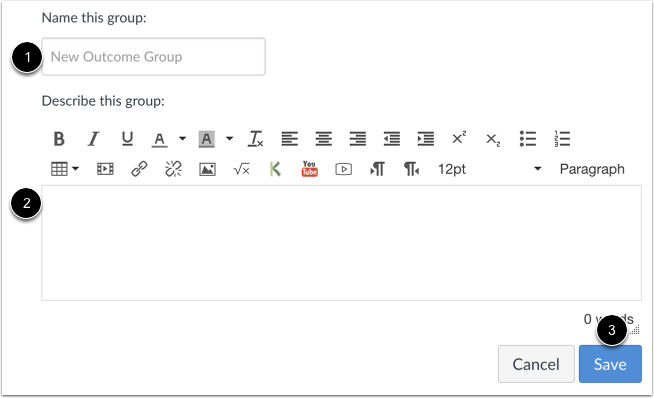The image size is (654, 398).
Task: Focus the New Outcome Group name field
Action: (x=153, y=57)
